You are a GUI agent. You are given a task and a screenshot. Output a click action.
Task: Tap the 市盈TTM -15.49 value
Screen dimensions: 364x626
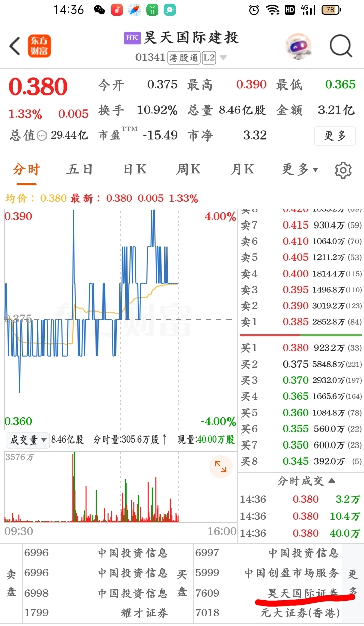[x=160, y=135]
